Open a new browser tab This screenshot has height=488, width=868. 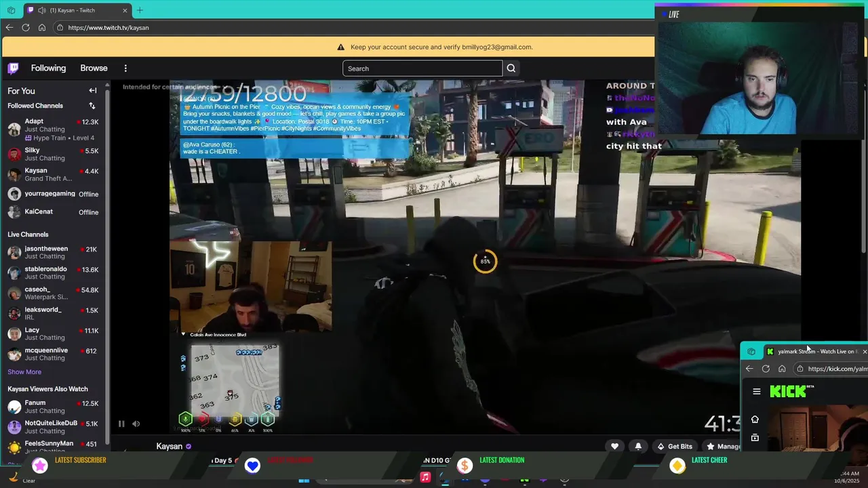click(140, 10)
